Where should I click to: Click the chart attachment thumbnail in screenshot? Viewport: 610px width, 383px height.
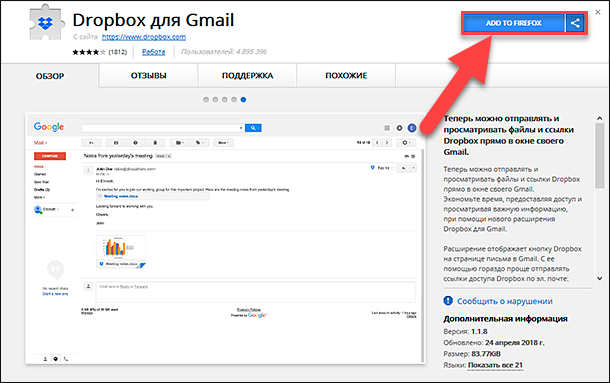point(121,251)
